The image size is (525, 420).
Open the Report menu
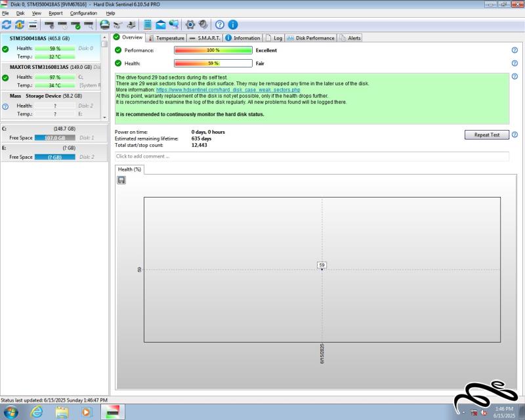56,13
